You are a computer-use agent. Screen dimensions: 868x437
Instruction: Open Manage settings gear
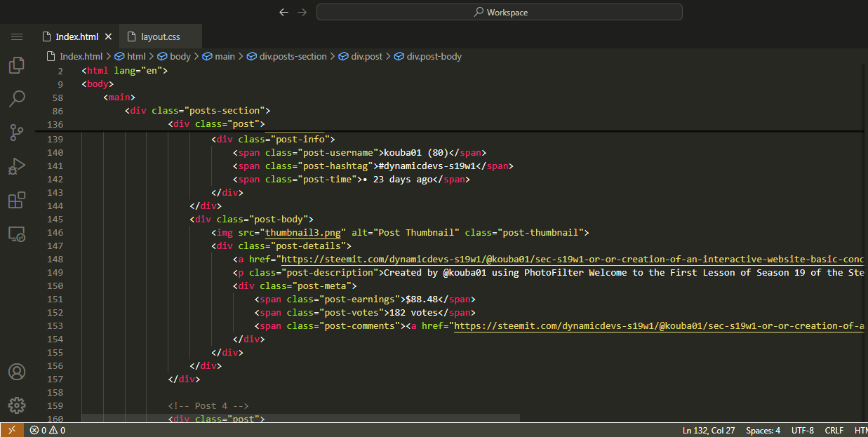point(17,405)
